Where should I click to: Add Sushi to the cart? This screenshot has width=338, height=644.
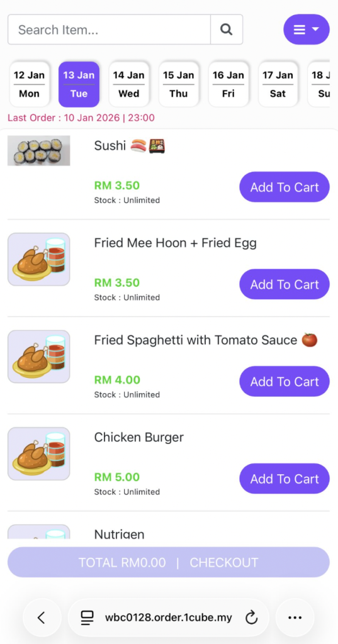tap(284, 187)
